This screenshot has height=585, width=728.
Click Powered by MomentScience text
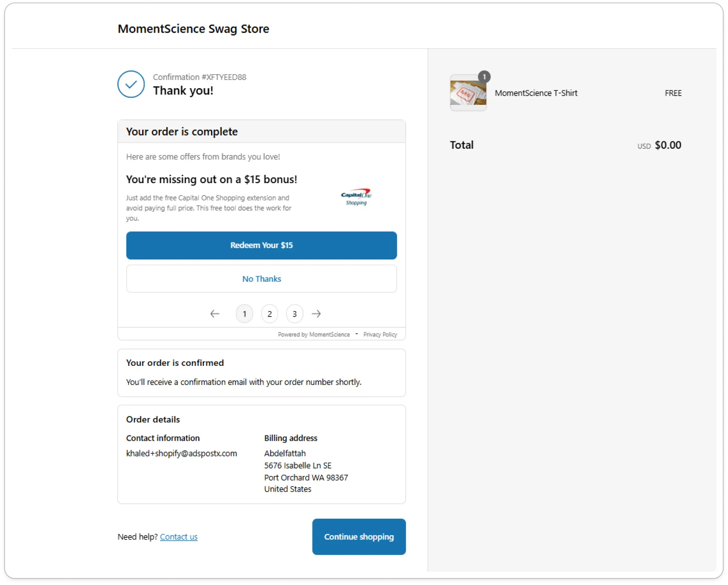pyautogui.click(x=314, y=335)
